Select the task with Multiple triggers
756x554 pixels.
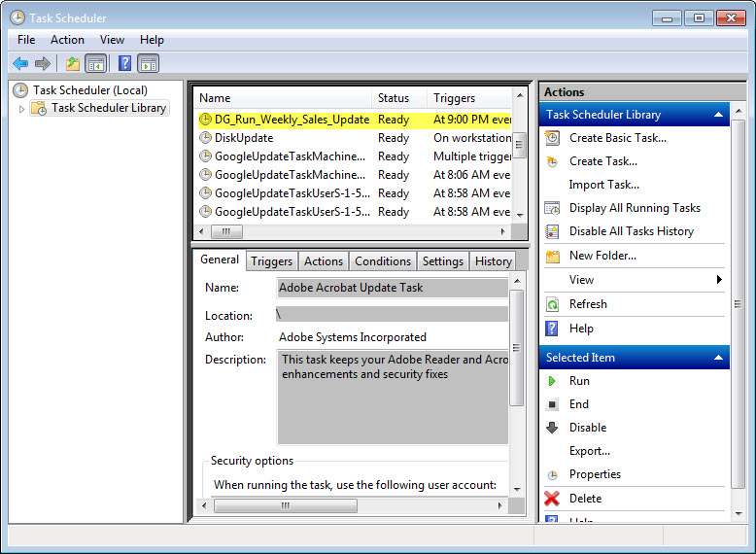[355, 156]
